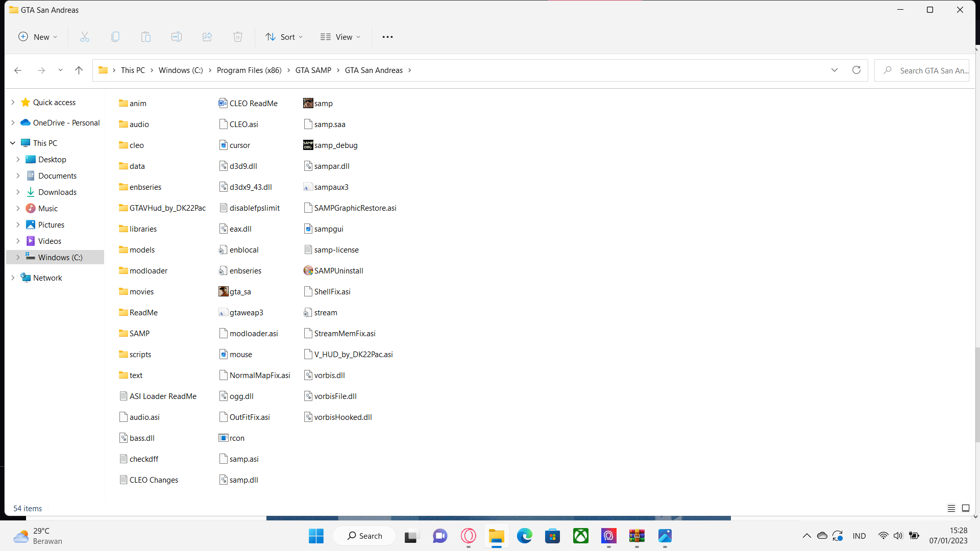Click the Rename toolbar icon

(177, 37)
